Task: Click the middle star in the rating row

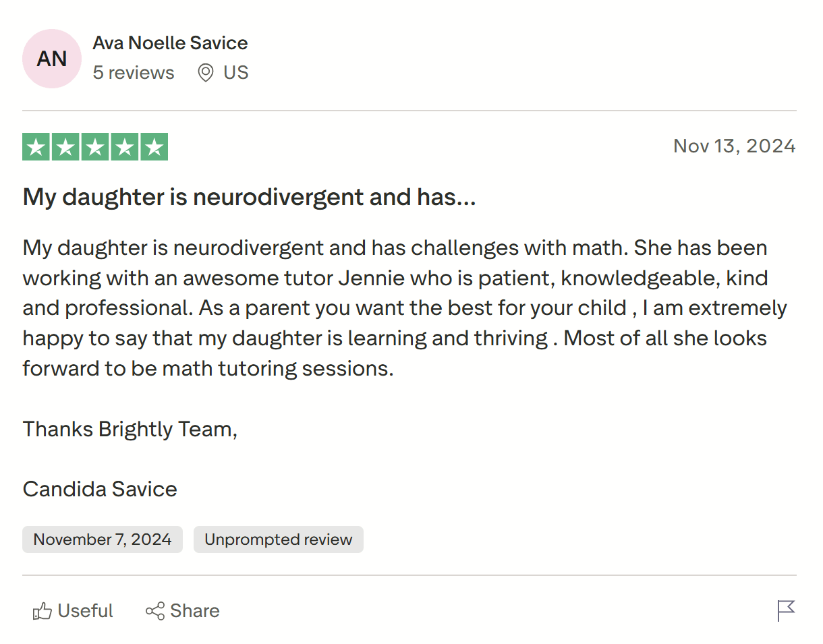Action: (94, 146)
